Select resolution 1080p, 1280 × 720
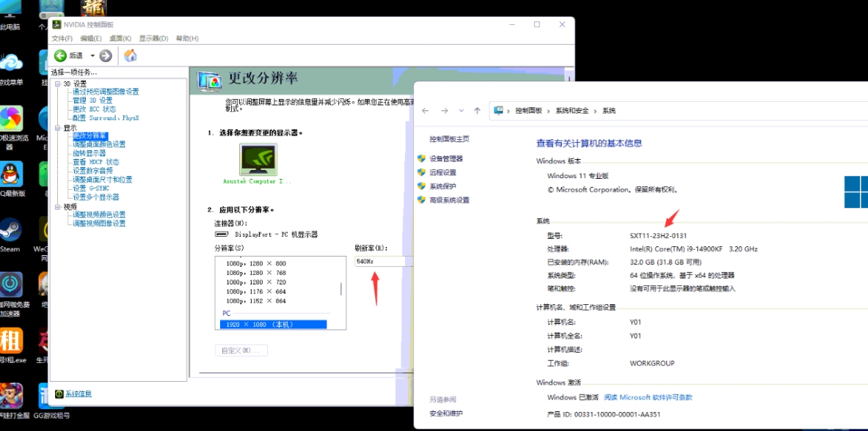The image size is (868, 431). tap(256, 282)
